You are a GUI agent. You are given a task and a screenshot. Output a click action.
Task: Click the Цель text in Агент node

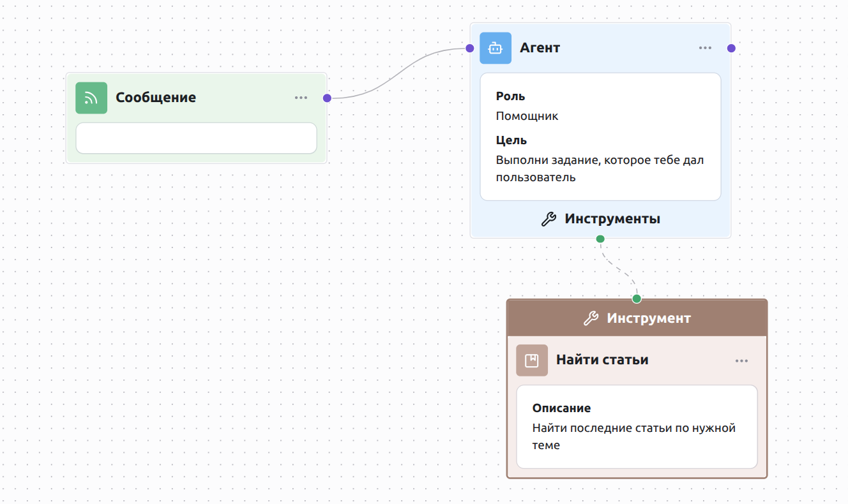(x=600, y=168)
